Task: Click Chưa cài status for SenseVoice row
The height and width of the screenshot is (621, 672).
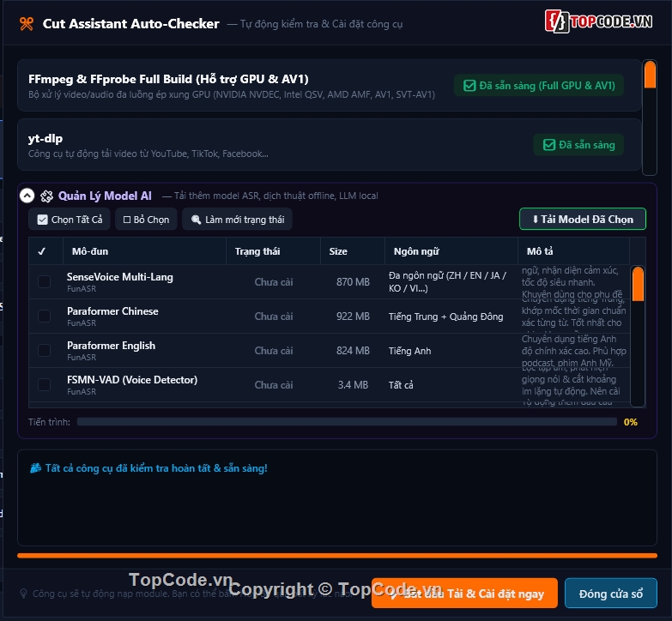Action: (274, 282)
